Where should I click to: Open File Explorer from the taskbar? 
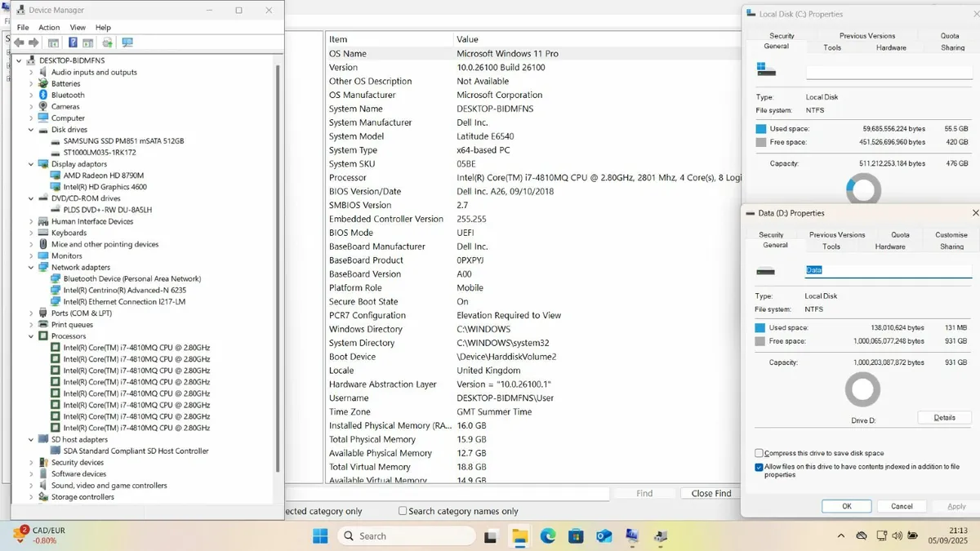(x=519, y=536)
